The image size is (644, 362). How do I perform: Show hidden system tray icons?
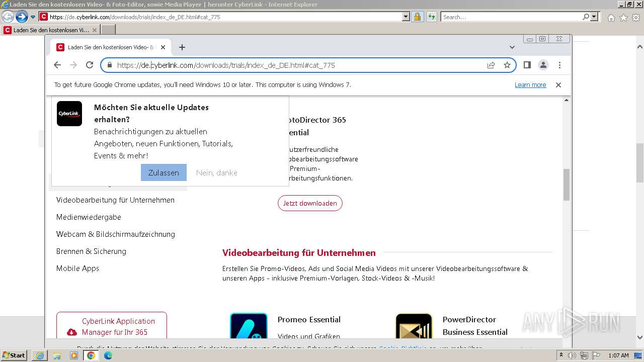tap(561, 355)
